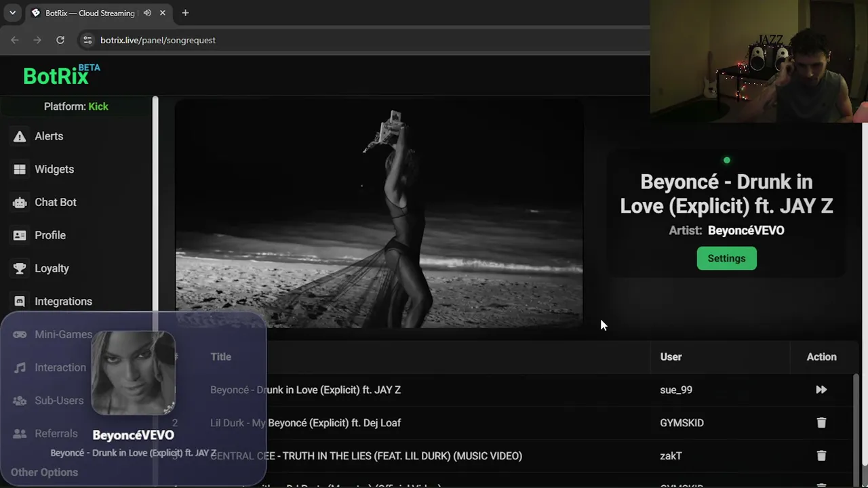Screen dimensions: 868x488
Task: Open the Profile menu item
Action: [x=50, y=235]
